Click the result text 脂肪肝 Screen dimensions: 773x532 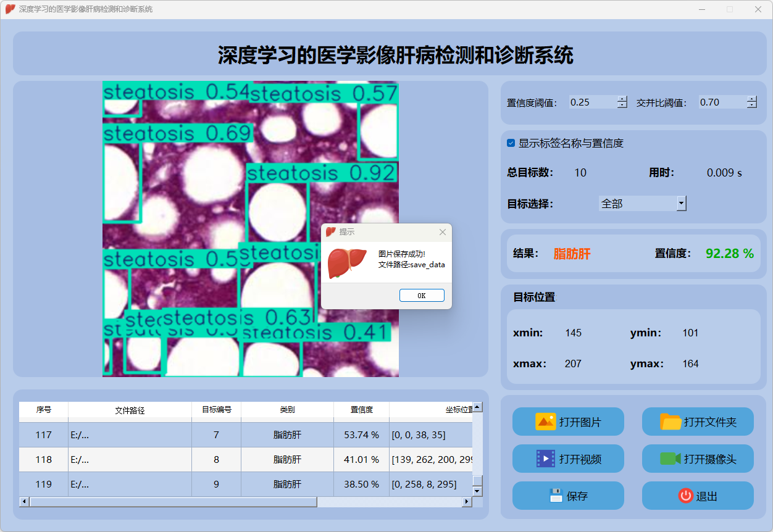click(572, 254)
